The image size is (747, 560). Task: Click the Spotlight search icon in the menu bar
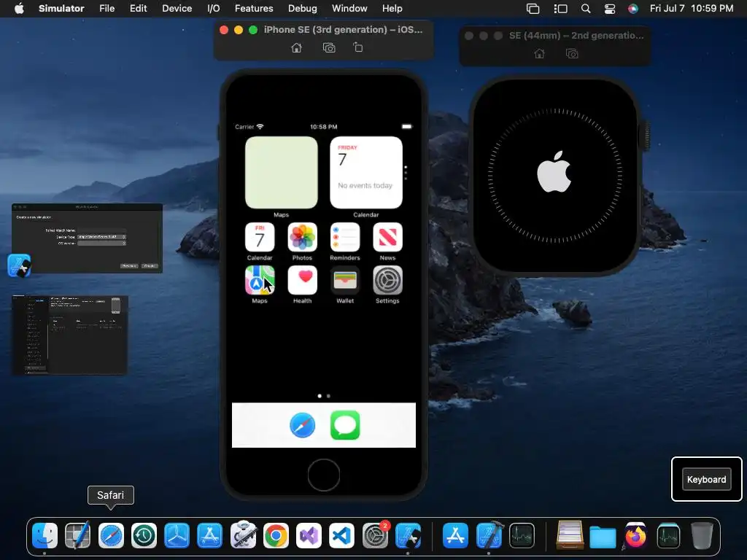[x=586, y=9]
